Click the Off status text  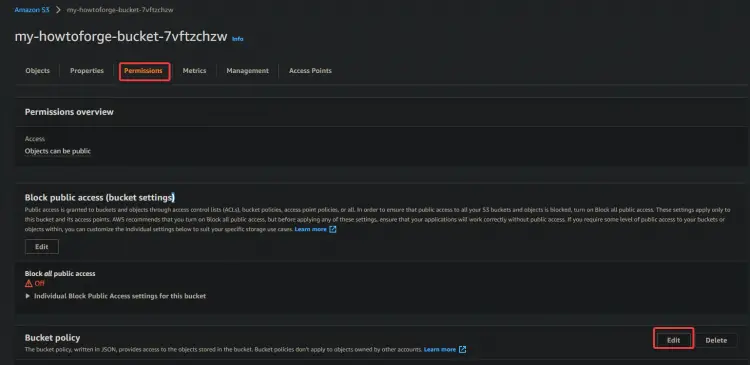[x=40, y=283]
